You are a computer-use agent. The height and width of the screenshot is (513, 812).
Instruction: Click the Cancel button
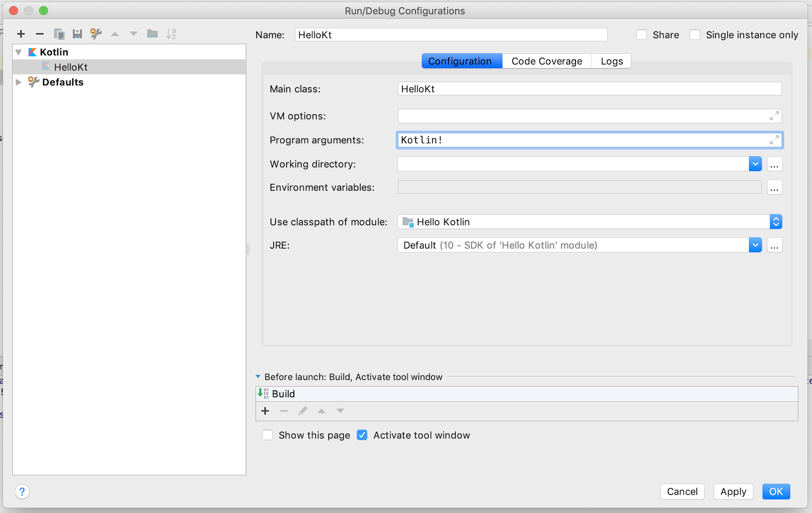682,492
